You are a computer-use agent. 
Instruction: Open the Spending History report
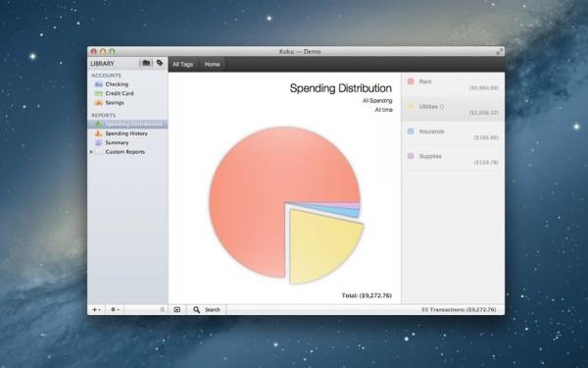click(127, 133)
